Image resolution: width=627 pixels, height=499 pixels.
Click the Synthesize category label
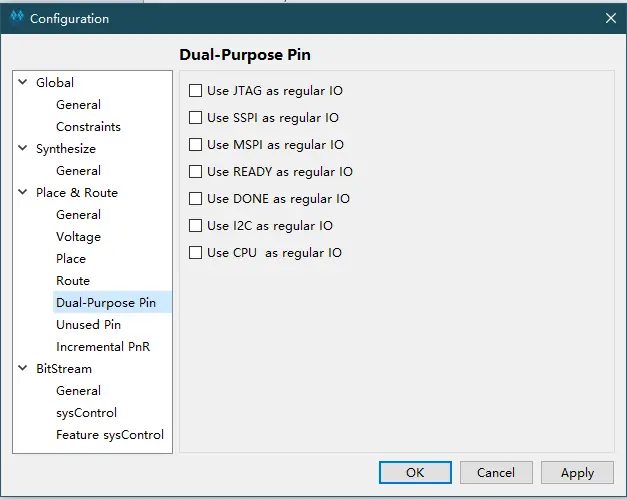coord(66,149)
